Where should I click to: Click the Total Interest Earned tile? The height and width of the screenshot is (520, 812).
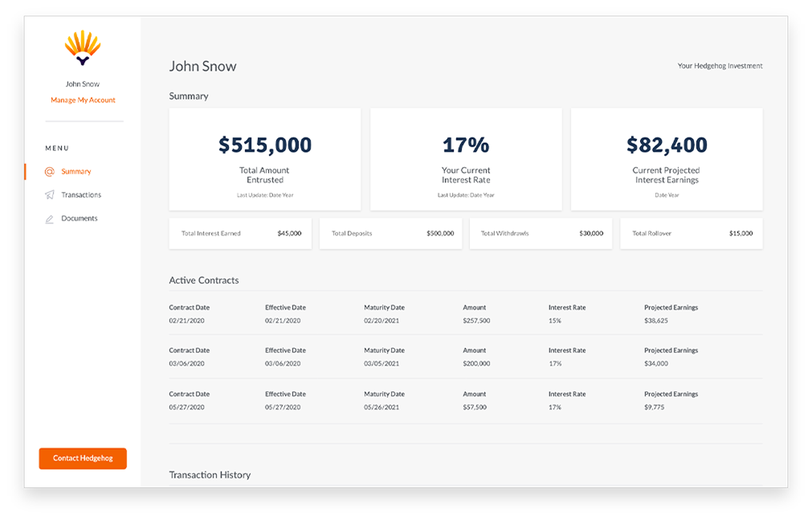240,234
